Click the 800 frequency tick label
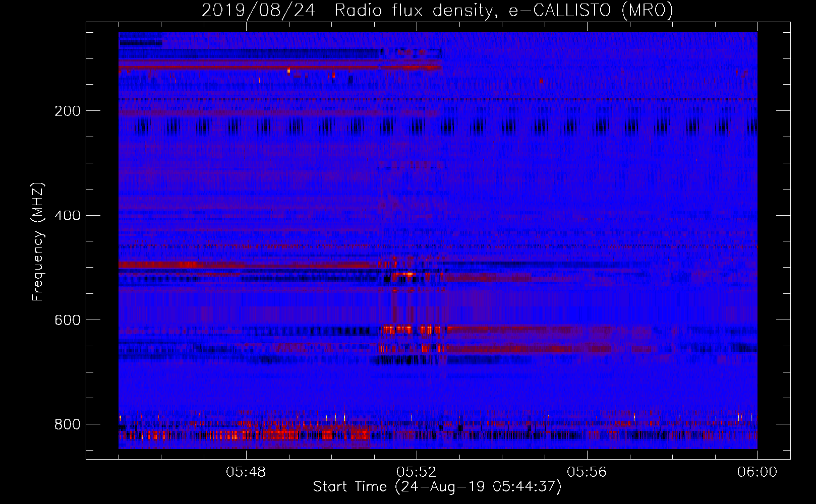Viewport: 816px width, 504px height. tap(68, 424)
